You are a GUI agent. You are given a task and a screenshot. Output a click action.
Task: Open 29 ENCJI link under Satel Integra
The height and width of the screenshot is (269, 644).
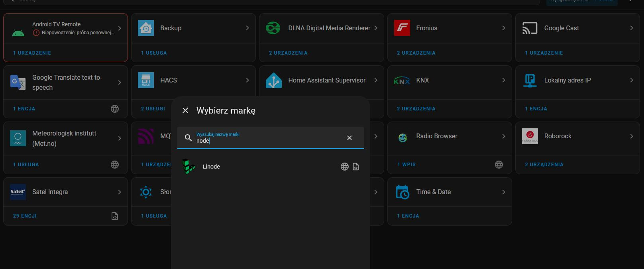(x=25, y=216)
